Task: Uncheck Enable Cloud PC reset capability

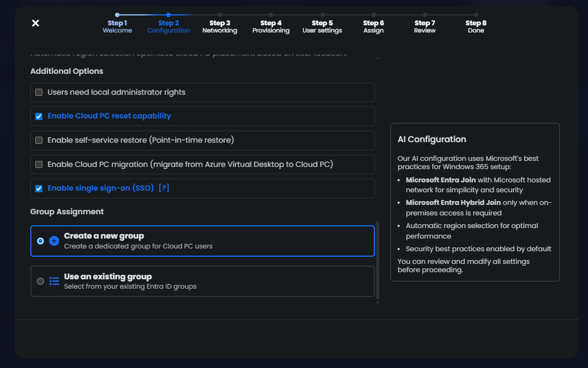Action: point(39,116)
